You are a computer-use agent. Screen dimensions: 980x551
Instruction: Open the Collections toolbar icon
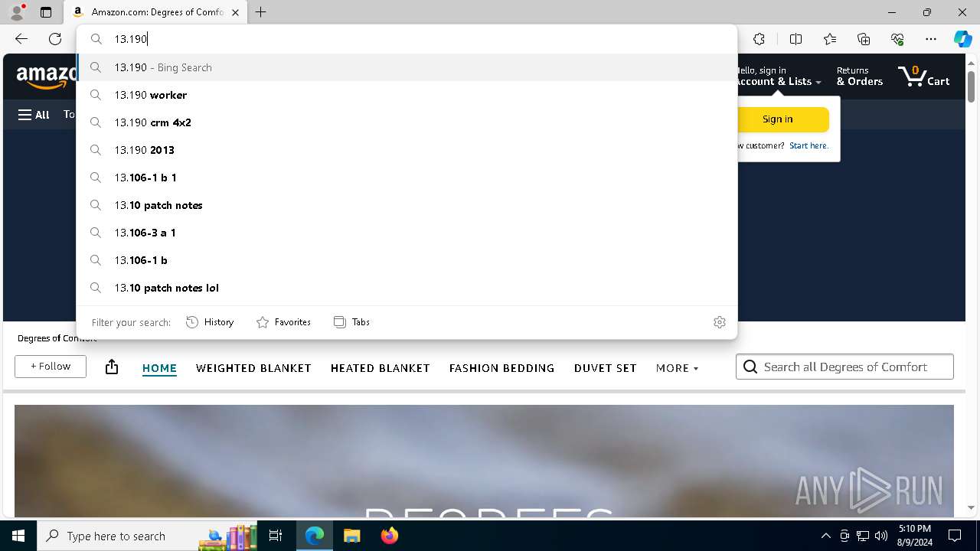(864, 39)
